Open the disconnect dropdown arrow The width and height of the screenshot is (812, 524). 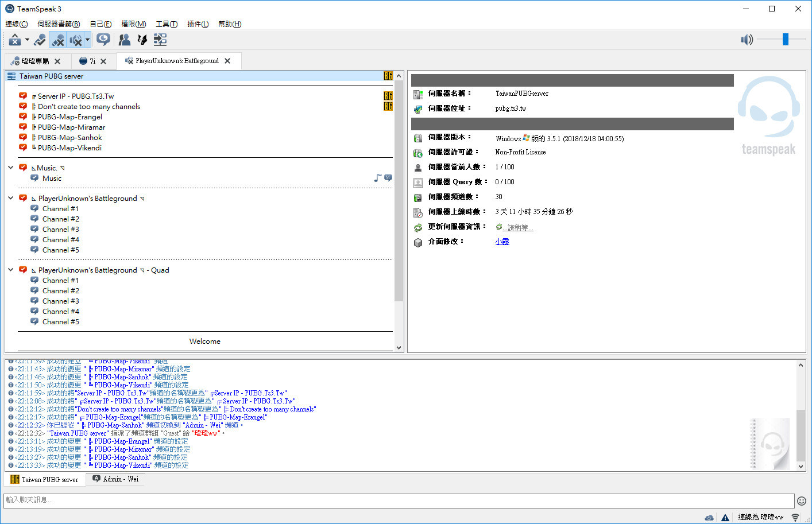pos(26,40)
